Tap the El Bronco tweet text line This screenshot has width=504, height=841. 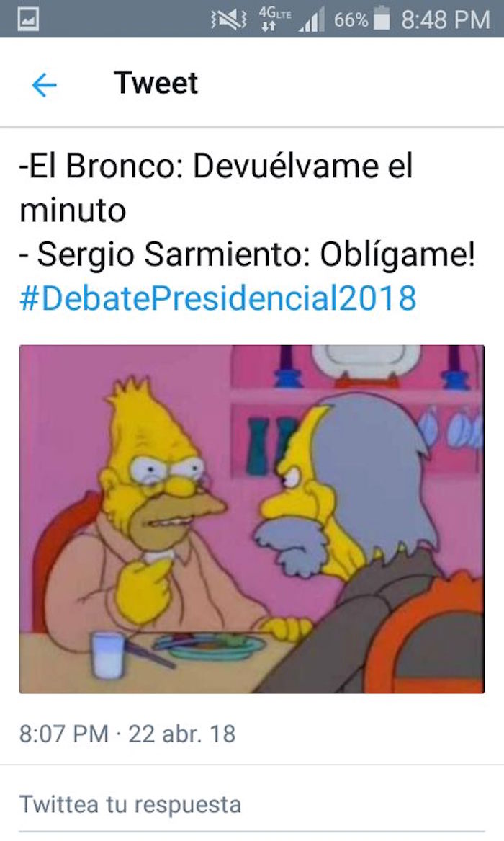217,166
